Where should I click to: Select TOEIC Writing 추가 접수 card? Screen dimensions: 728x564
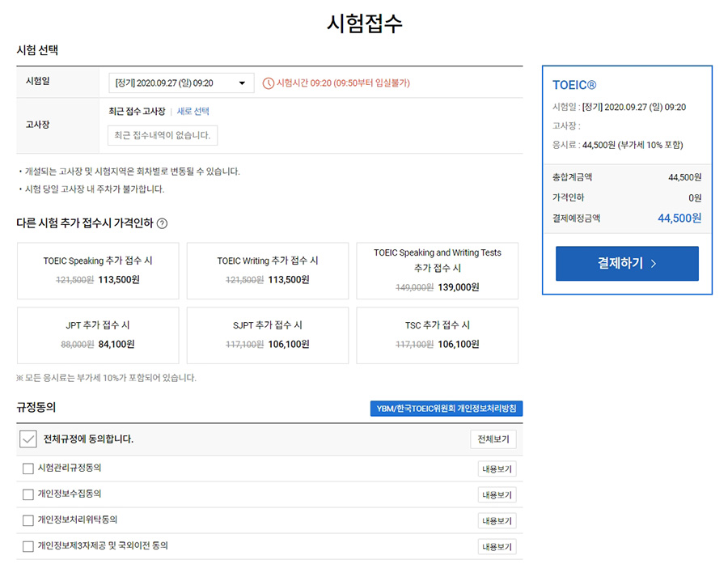click(268, 271)
